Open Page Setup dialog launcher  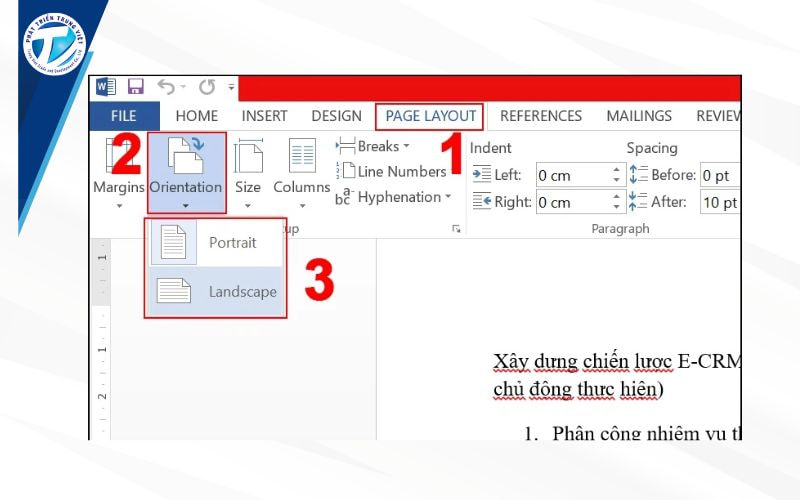click(x=456, y=229)
